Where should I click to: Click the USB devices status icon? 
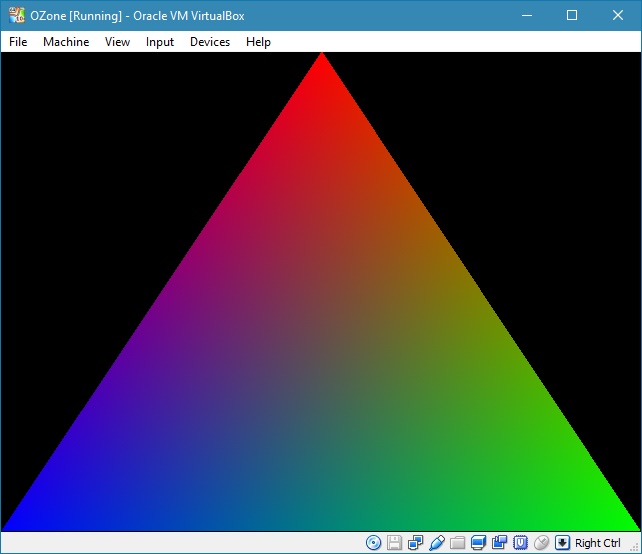[437, 543]
